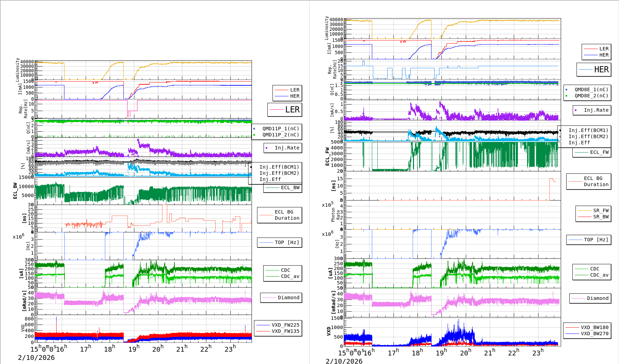Select the red VXD_FW135 legend entry

[285, 331]
